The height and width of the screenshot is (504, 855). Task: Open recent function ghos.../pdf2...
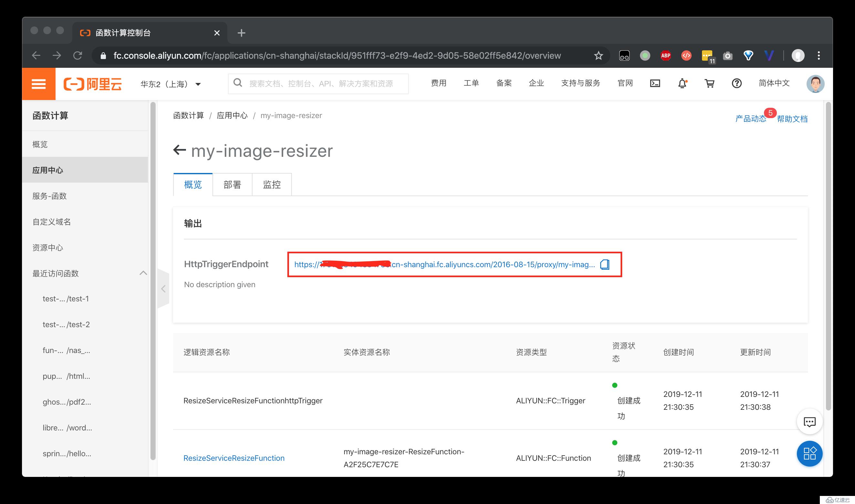67,402
